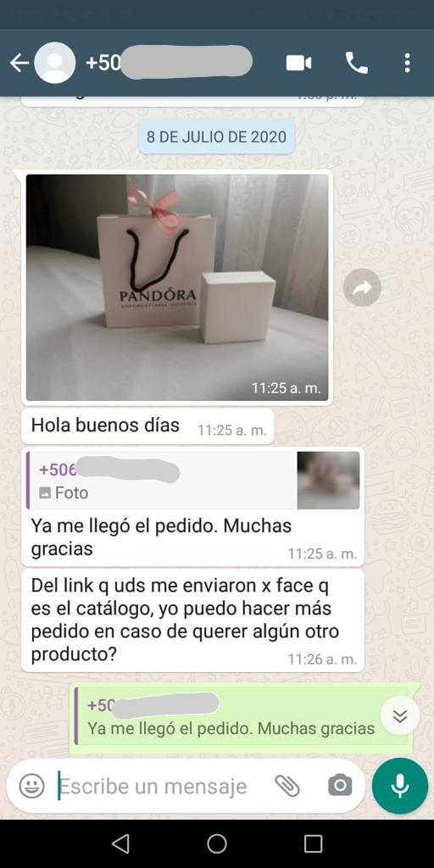This screenshot has height=868, width=434.
Task: Tap the contact number in header
Action: 169,63
